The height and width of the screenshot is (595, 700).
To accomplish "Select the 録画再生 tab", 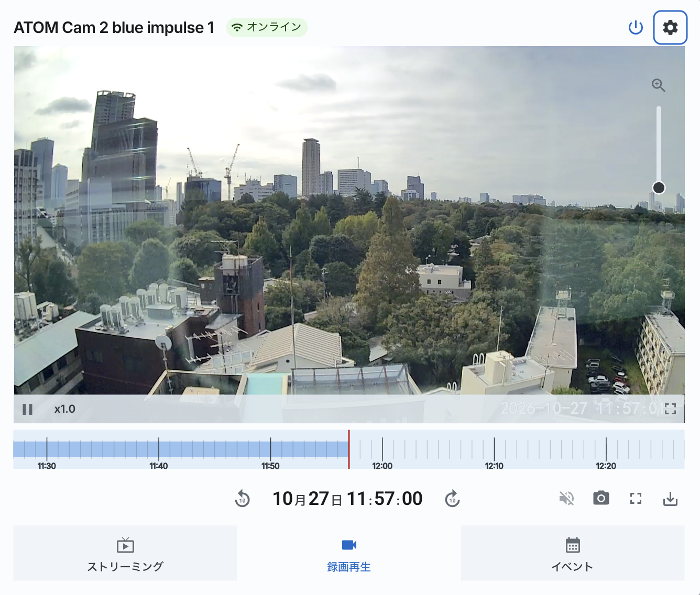I will pyautogui.click(x=349, y=553).
